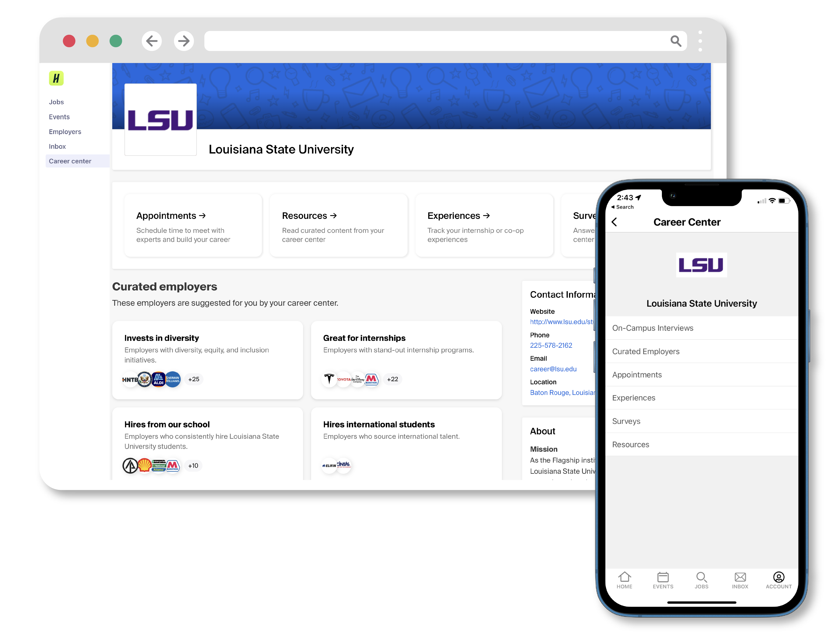Screen dimensions: 840x634
Task: Click the Jobs icon in sidebar
Action: [x=57, y=102]
